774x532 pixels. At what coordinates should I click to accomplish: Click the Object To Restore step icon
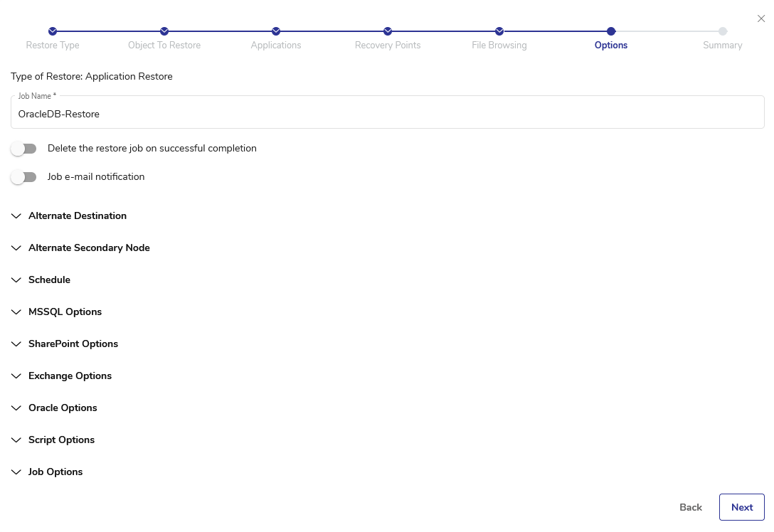[164, 31]
